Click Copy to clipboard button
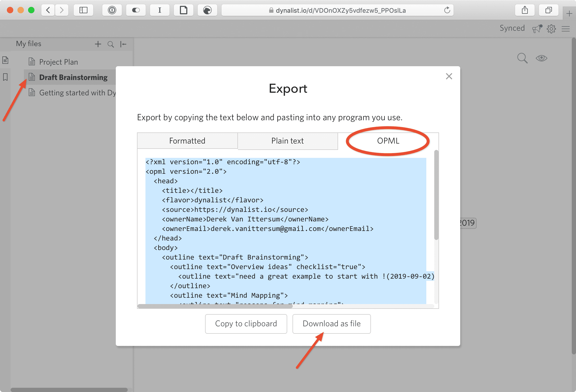 coord(246,324)
